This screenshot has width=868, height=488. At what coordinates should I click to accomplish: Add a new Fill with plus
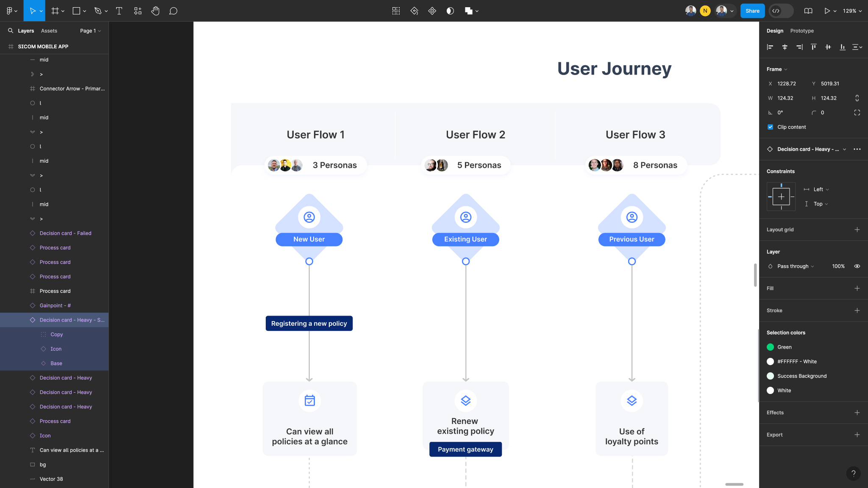coord(857,288)
